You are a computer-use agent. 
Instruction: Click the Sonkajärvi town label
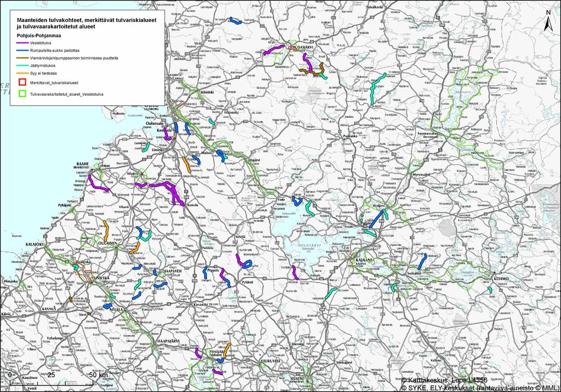pyautogui.click(x=344, y=362)
